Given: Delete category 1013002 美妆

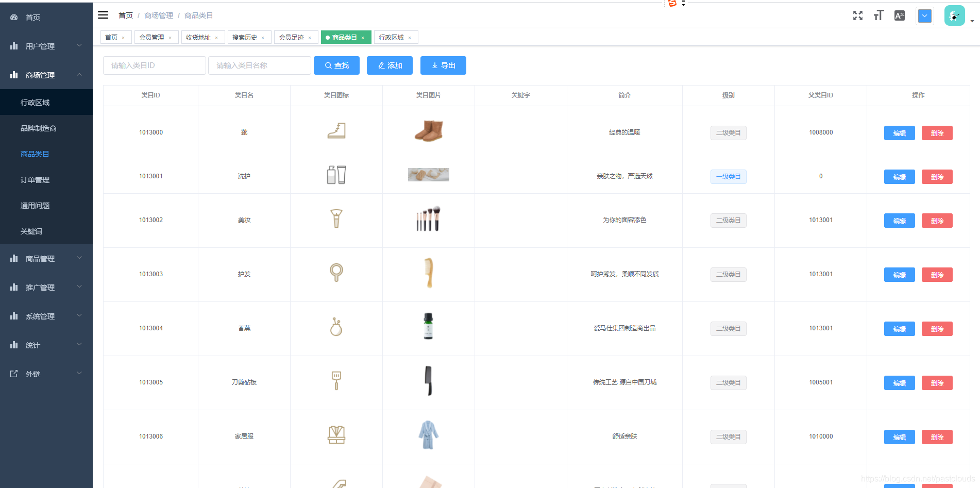Looking at the screenshot, I should pos(937,221).
